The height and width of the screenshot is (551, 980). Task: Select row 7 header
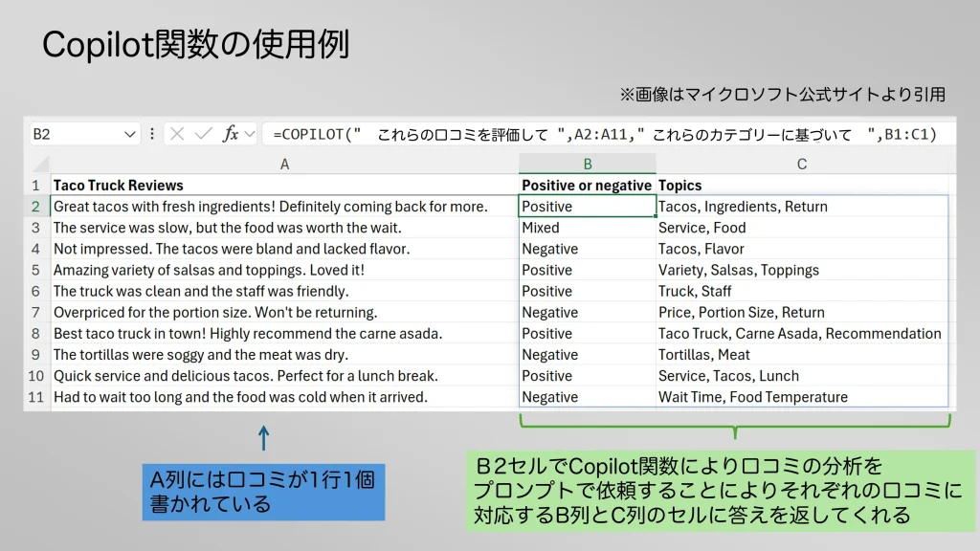tap(36, 313)
